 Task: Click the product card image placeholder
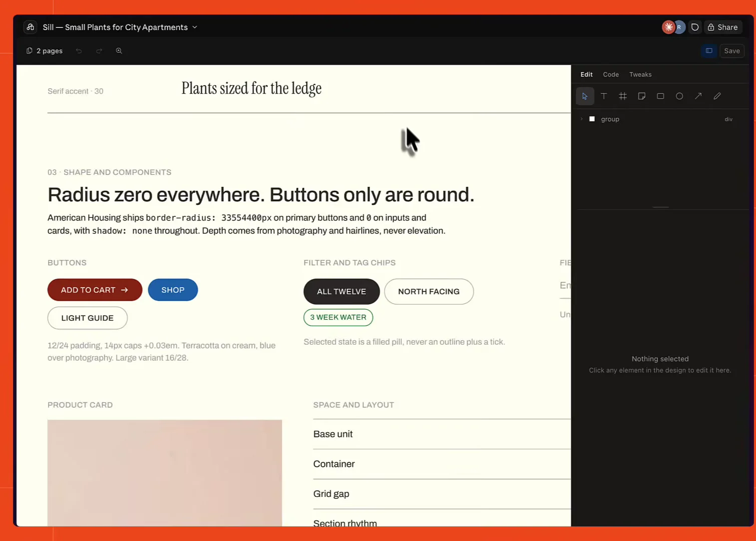coord(165,473)
